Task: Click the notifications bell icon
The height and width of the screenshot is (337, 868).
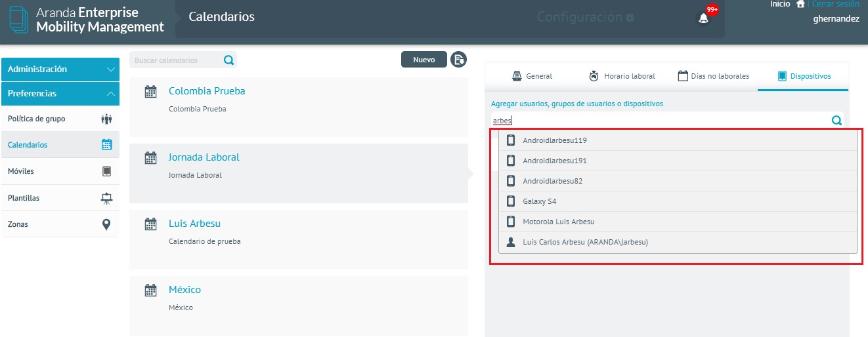Action: tap(703, 18)
